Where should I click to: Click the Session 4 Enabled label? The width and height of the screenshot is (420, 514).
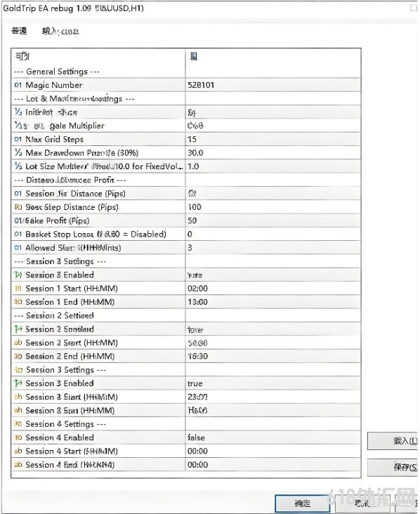(60, 437)
